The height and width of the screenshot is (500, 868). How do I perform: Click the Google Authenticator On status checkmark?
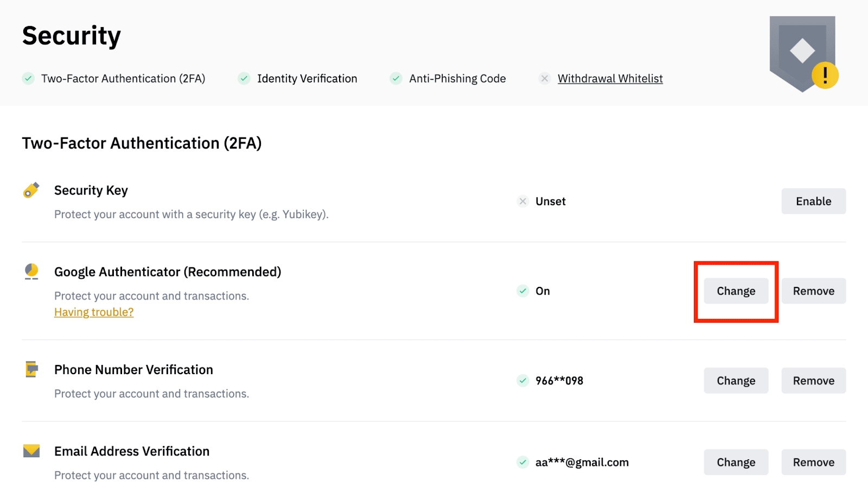pos(523,291)
